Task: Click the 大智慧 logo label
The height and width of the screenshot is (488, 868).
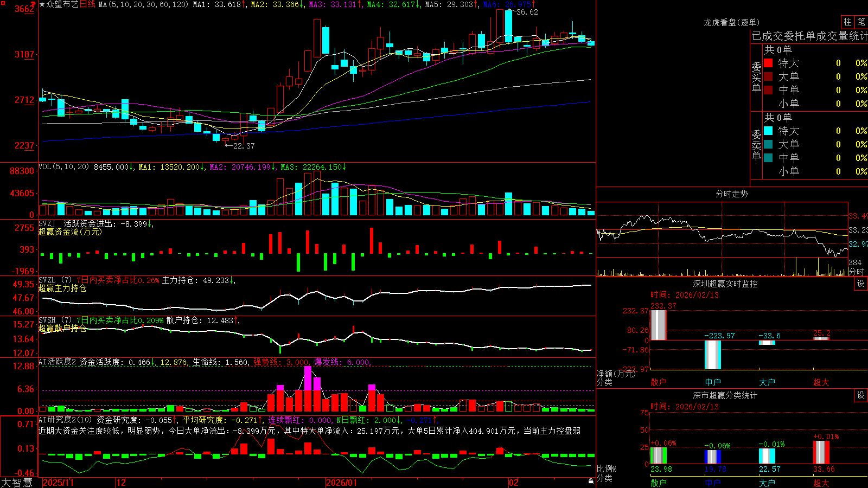Action: click(x=17, y=482)
